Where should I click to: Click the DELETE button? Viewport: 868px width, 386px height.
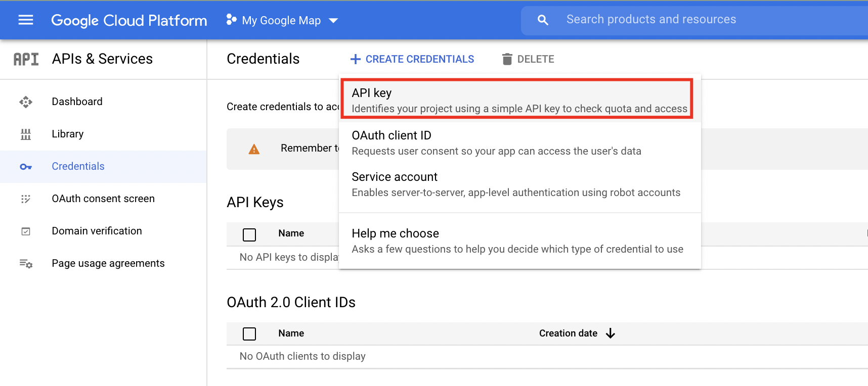(x=528, y=59)
